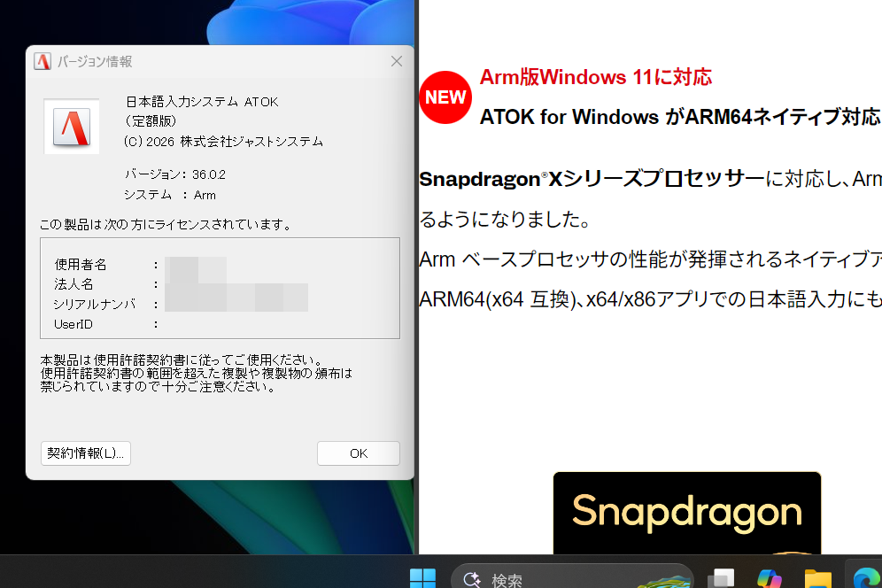Click the UserID label

[73, 324]
